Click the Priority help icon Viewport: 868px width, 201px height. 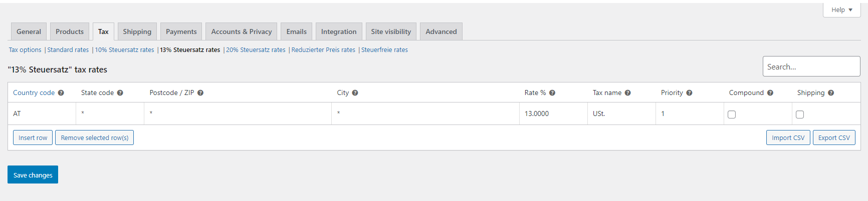690,93
